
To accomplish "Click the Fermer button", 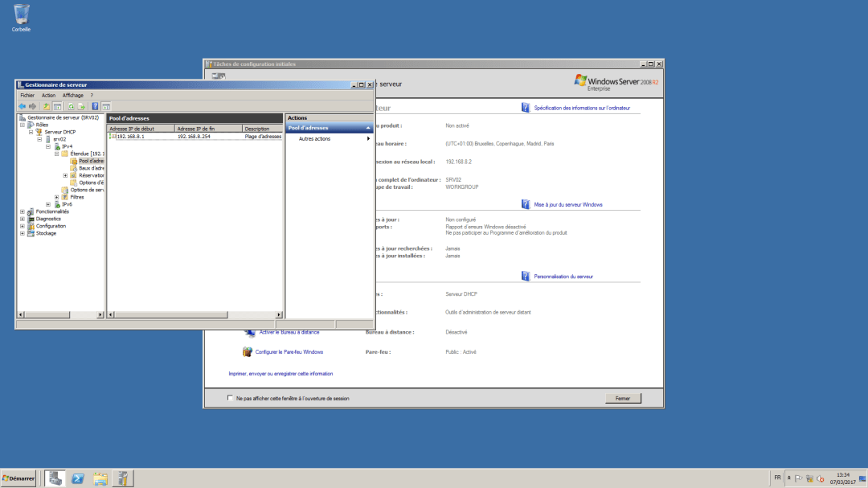I will pyautogui.click(x=624, y=397).
